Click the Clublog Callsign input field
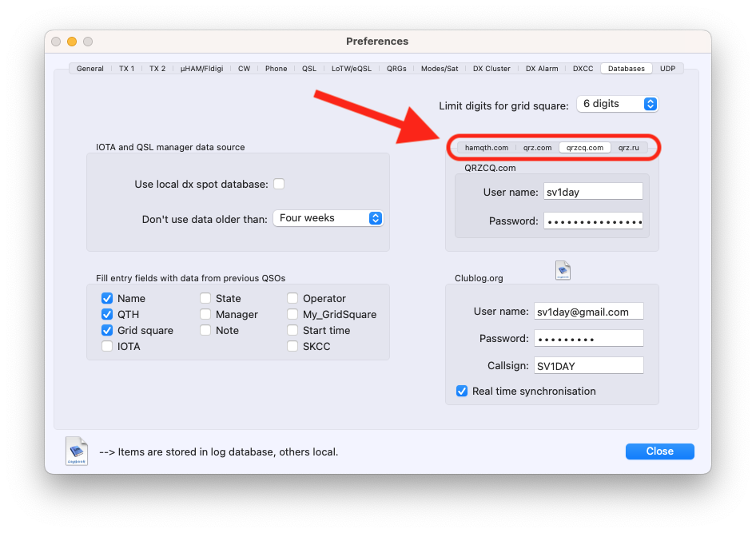 (x=588, y=365)
